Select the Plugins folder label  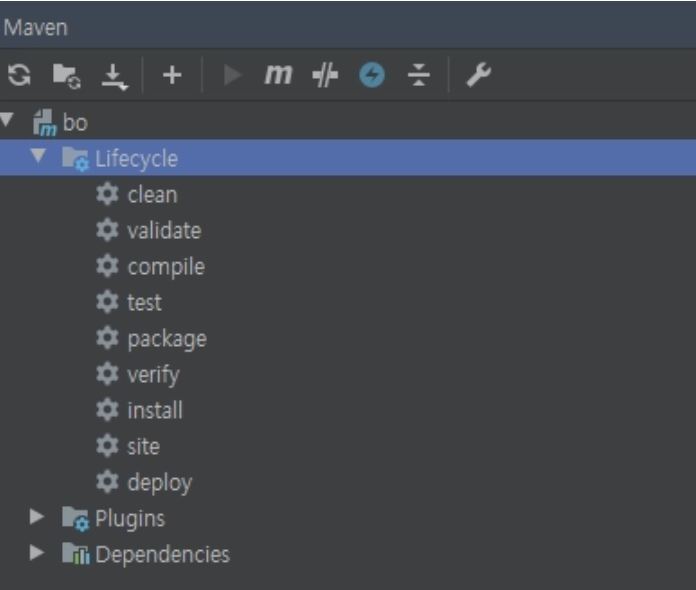(130, 519)
